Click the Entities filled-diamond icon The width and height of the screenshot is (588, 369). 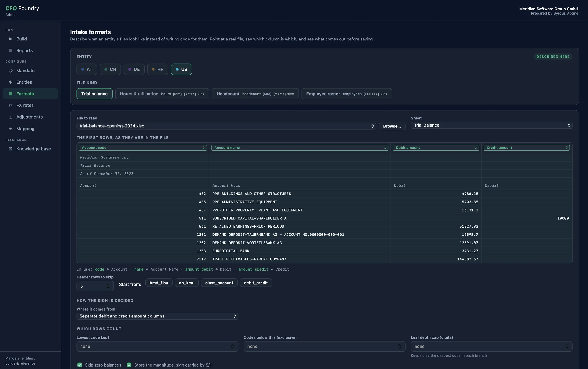pyautogui.click(x=11, y=82)
